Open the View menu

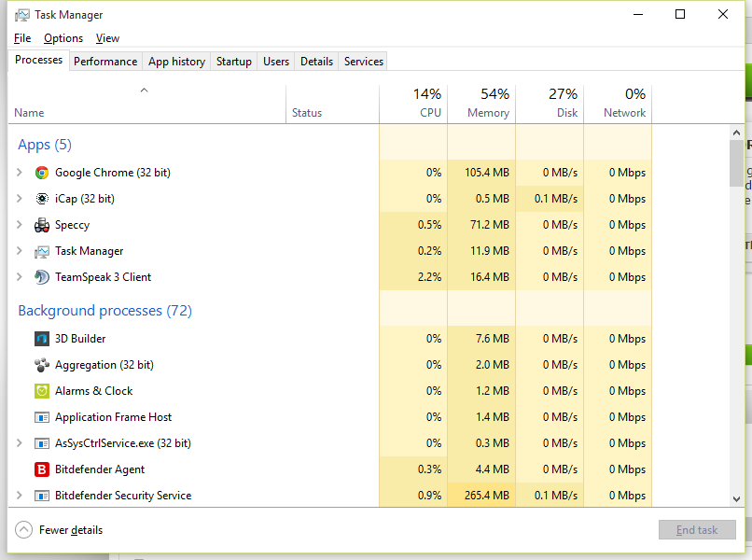point(107,38)
